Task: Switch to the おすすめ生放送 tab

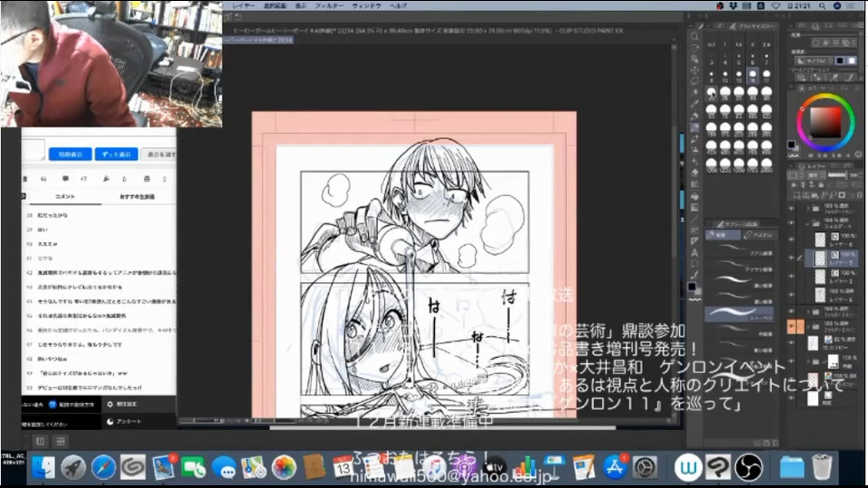Action: coord(137,196)
